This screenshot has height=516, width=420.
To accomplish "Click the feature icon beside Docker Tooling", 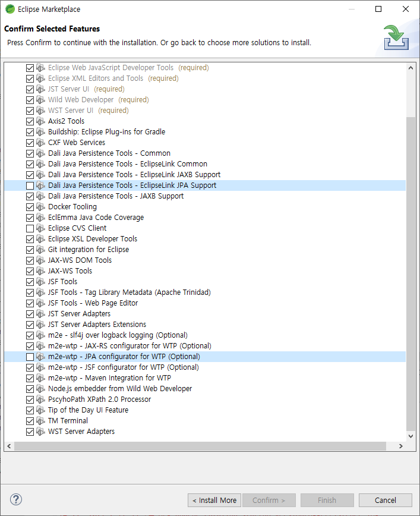I will [x=40, y=207].
